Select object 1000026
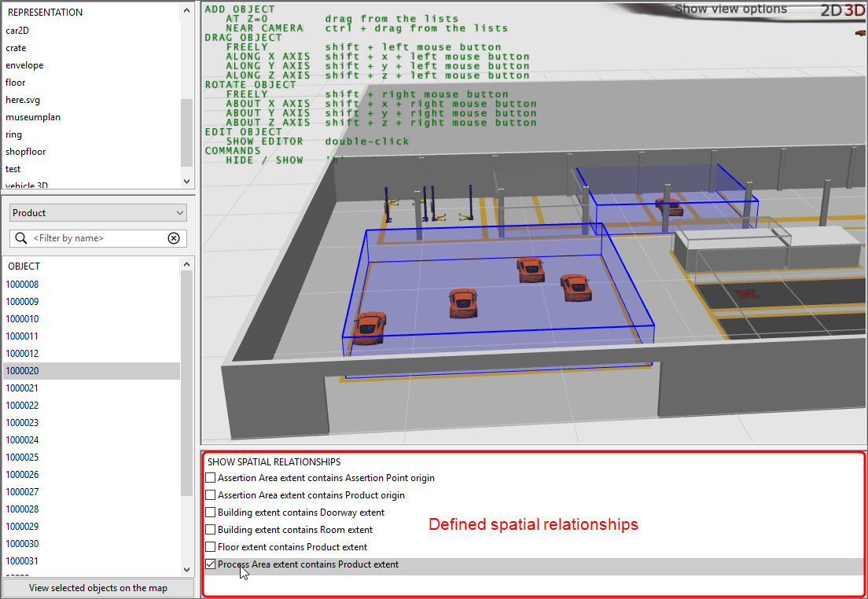Viewport: 868px width, 599px height. point(92,475)
